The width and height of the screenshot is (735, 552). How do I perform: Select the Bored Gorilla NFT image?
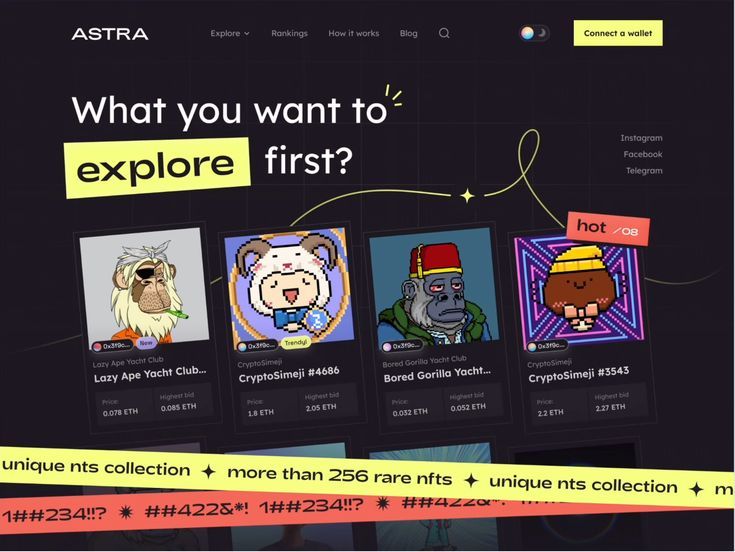click(432, 285)
